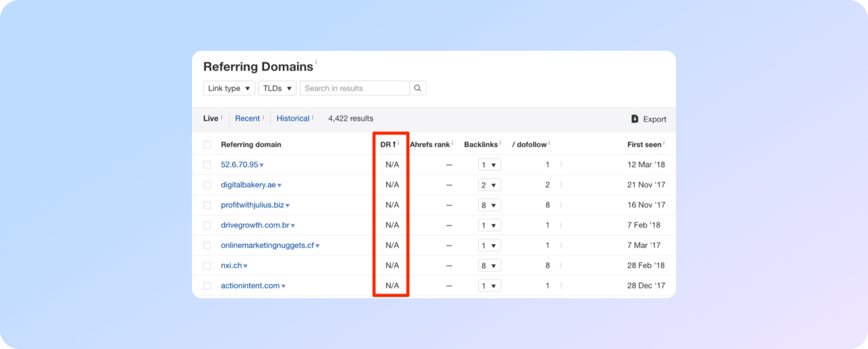Open the profitwithjulius.biz domain link
868x349 pixels.
252,205
